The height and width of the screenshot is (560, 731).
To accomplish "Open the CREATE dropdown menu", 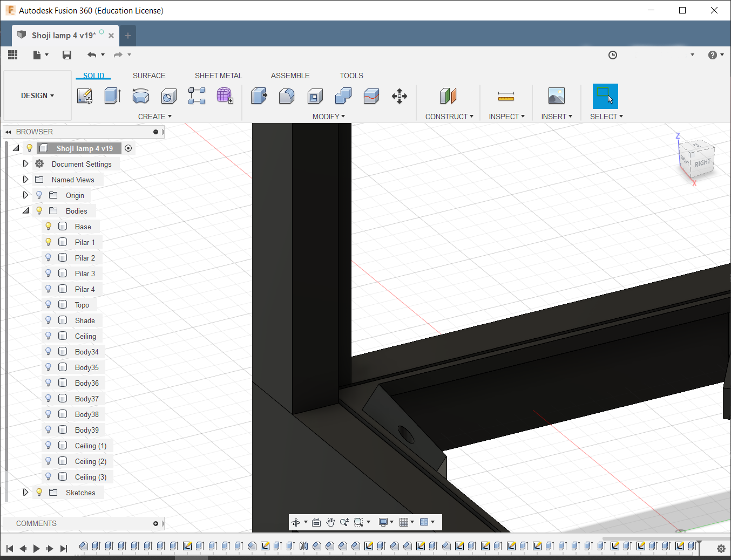I will 154,117.
